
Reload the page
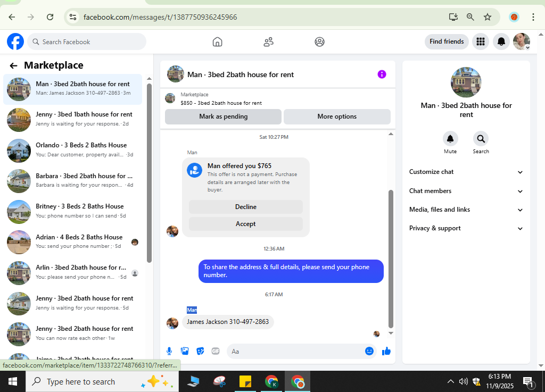[50, 17]
